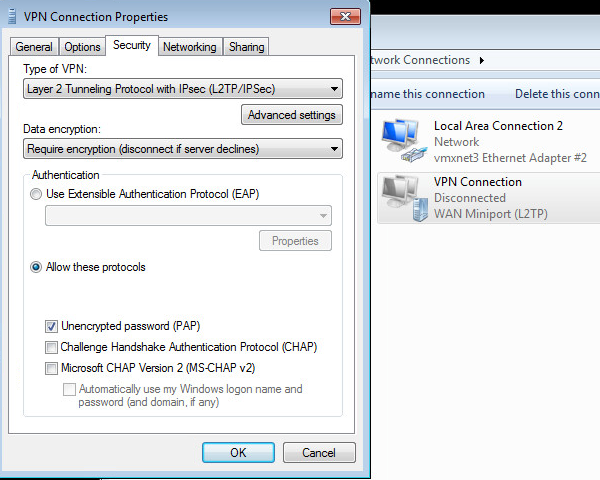
Task: Select Allow these protocols radio button
Action: [37, 267]
